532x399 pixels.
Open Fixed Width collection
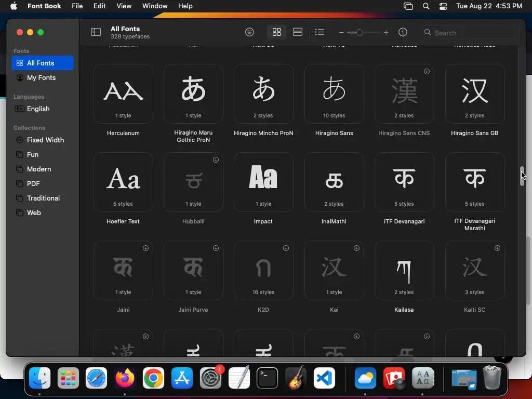click(43, 140)
